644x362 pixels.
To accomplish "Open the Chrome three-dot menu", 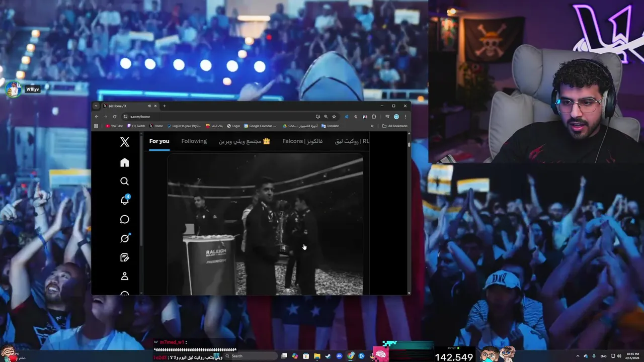I will (x=405, y=117).
